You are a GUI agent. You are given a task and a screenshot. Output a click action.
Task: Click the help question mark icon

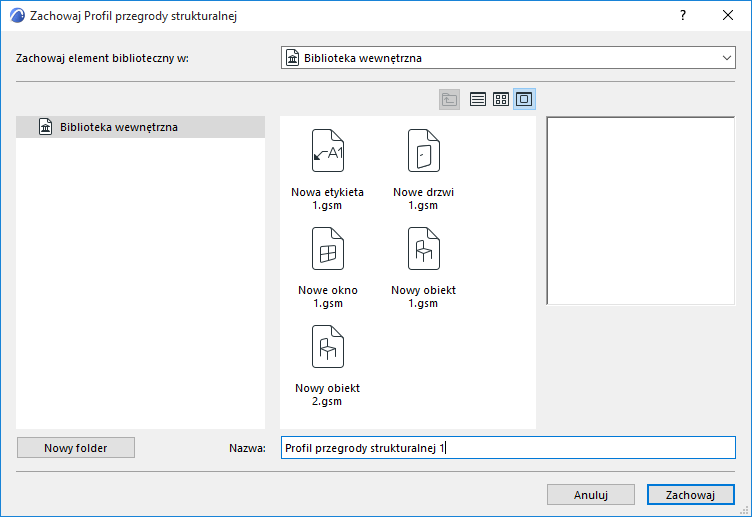(x=683, y=15)
